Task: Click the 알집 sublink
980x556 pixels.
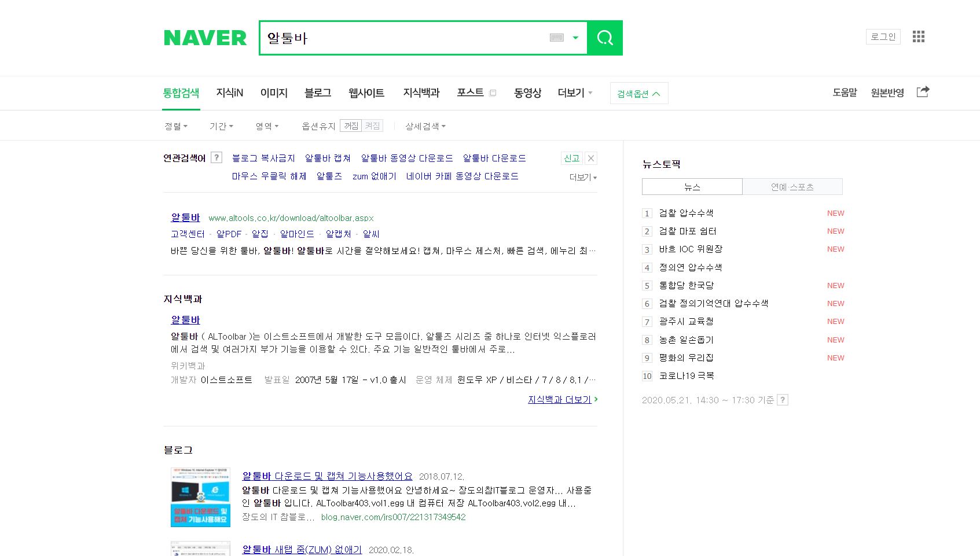Action: pyautogui.click(x=260, y=234)
